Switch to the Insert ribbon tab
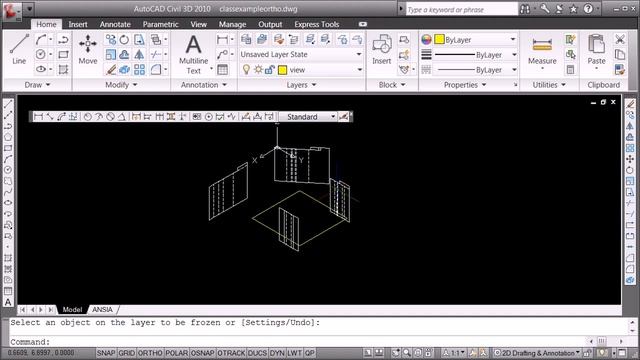Screen dimensions: 640x360 [78, 24]
